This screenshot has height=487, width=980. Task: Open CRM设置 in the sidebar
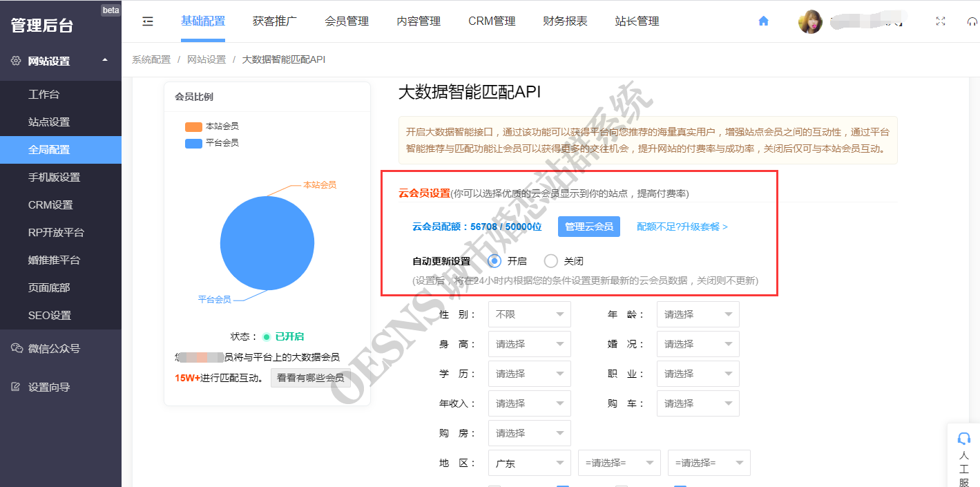click(61, 204)
